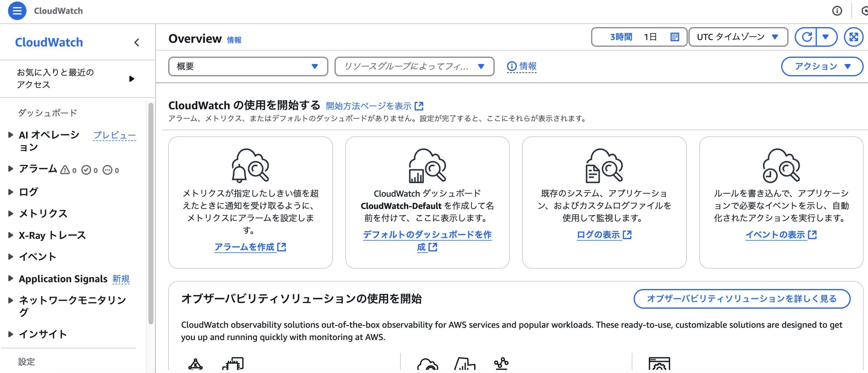Screen dimensions: 868x373
Task: Click the events clock cloud illustration
Action: (x=782, y=165)
